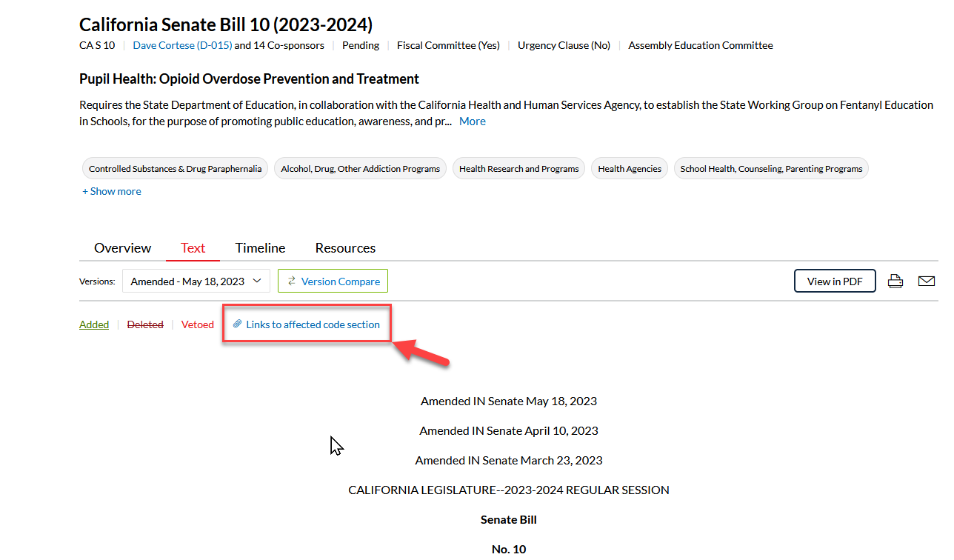Select the Resources tab
The height and width of the screenshot is (560, 954).
(x=345, y=248)
